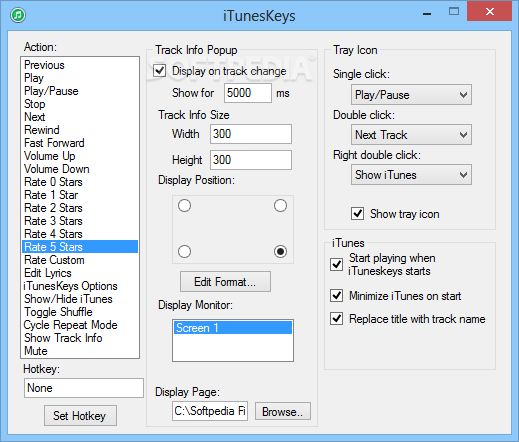The image size is (519, 442).
Task: Close the iTunesKeys window
Action: click(490, 12)
